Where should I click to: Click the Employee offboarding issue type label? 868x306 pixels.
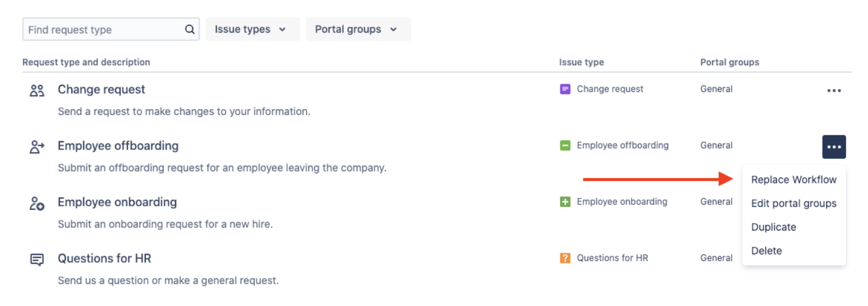(x=623, y=145)
